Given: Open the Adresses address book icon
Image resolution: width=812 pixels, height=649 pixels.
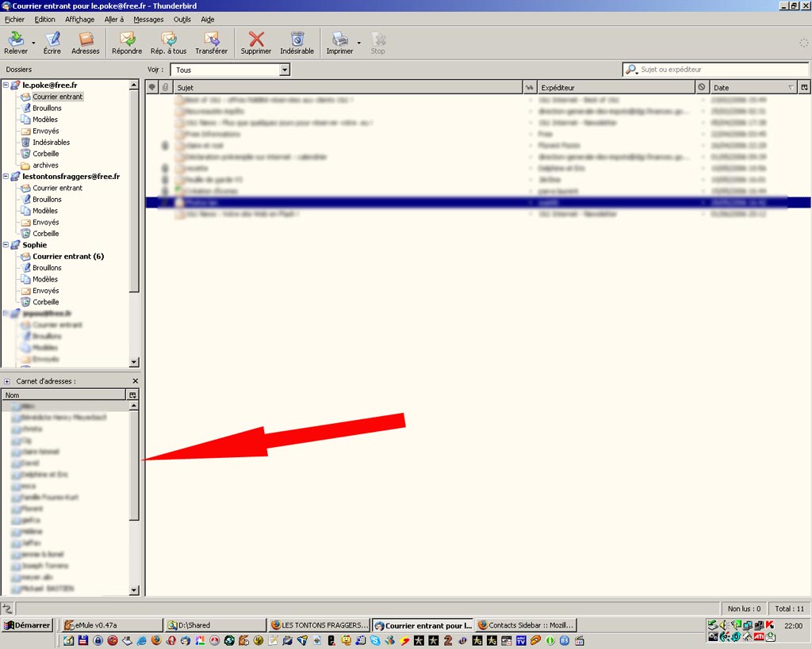Looking at the screenshot, I should (x=86, y=42).
